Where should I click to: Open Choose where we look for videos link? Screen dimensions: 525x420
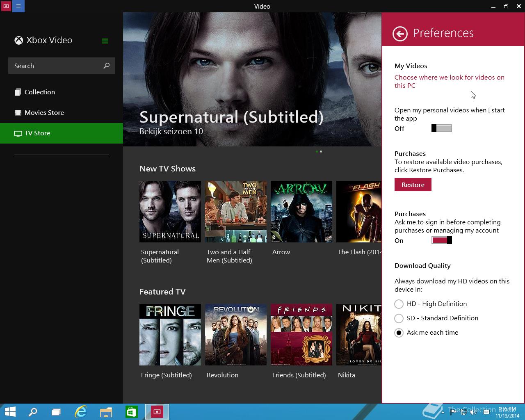(x=450, y=81)
